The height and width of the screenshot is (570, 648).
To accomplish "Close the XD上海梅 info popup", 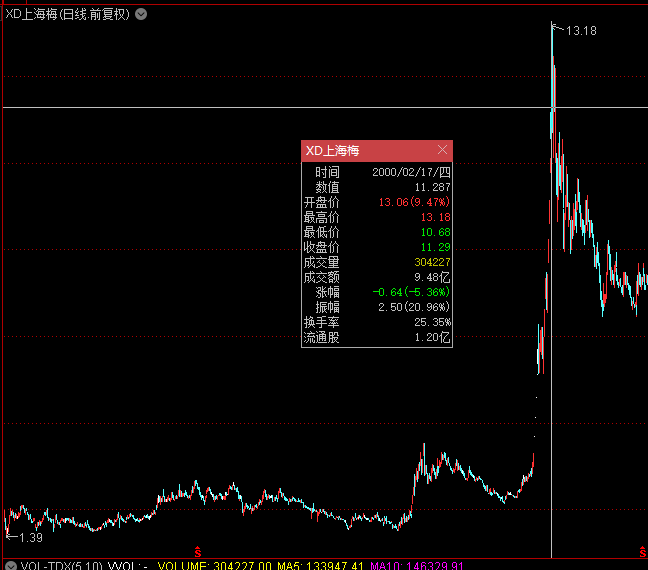I will coord(442,150).
